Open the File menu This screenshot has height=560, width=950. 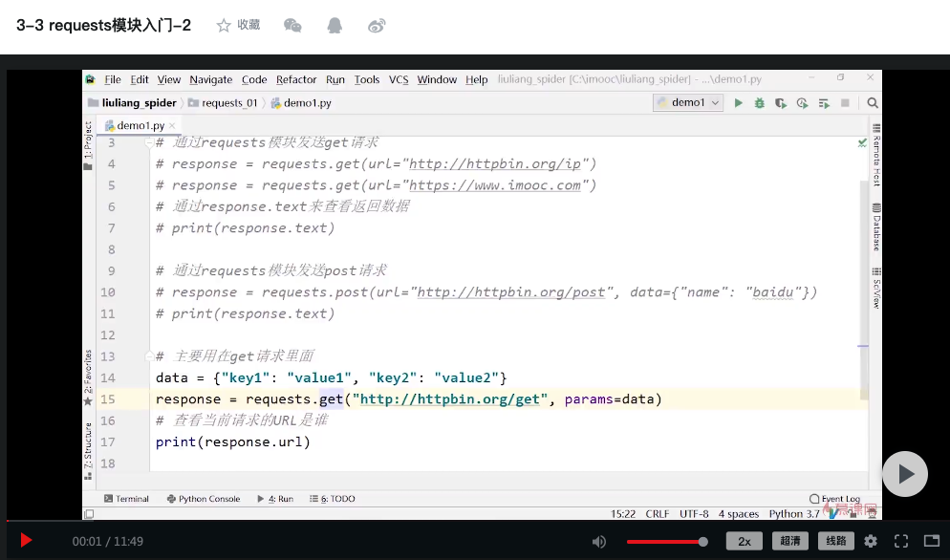point(113,79)
